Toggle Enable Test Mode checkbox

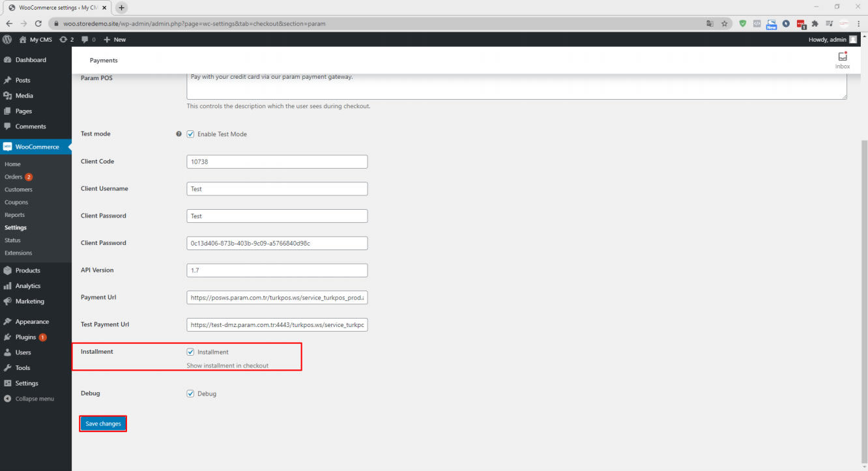191,134
